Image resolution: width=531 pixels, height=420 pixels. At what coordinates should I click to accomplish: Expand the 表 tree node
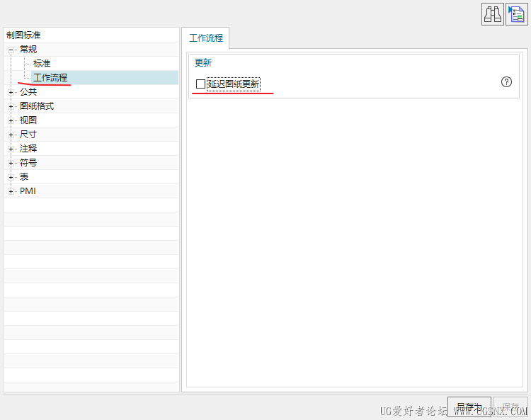coord(11,178)
